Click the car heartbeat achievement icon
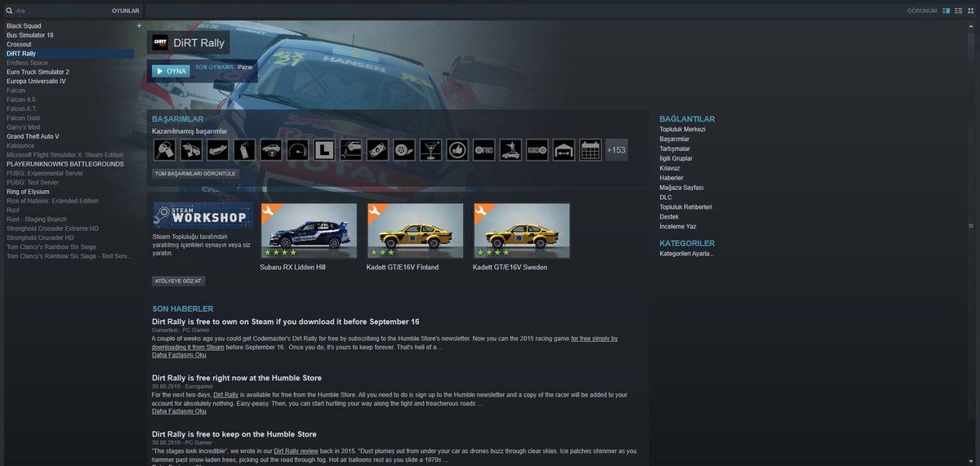This screenshot has width=980, height=466. (350, 149)
